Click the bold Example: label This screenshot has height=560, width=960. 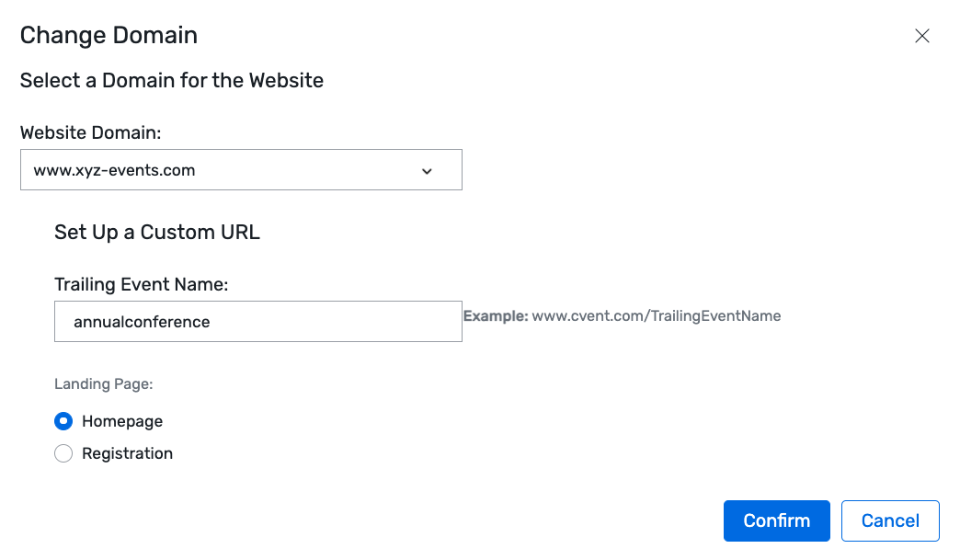click(x=496, y=315)
